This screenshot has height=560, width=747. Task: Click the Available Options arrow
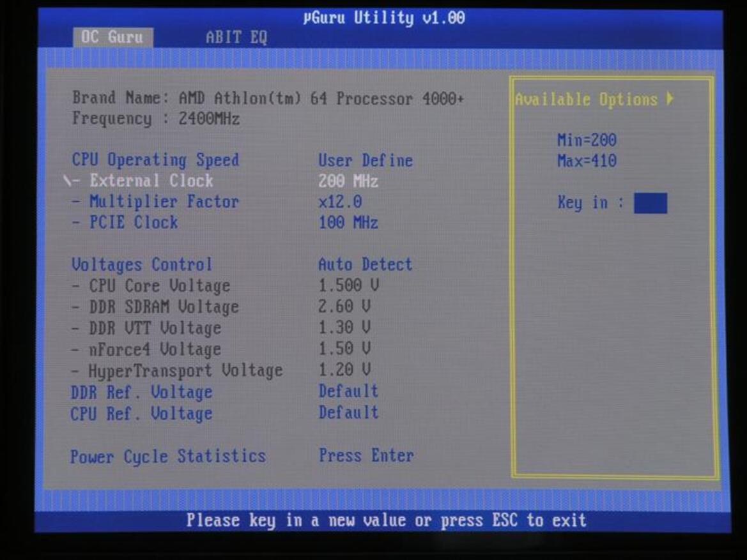670,98
